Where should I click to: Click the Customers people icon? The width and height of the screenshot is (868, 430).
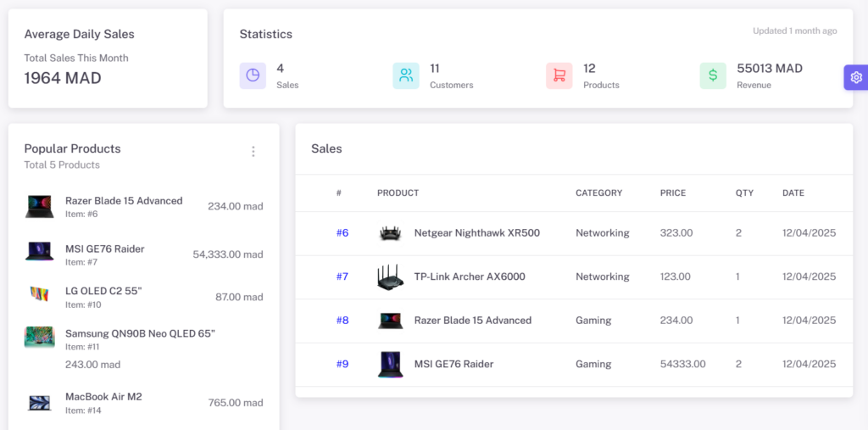tap(406, 76)
